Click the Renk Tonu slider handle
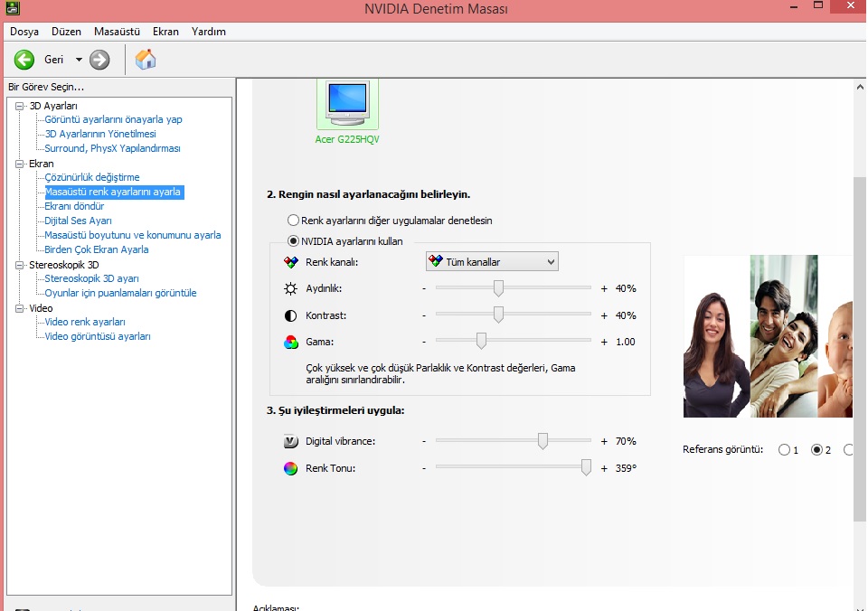Image resolution: width=868 pixels, height=611 pixels. pos(586,467)
